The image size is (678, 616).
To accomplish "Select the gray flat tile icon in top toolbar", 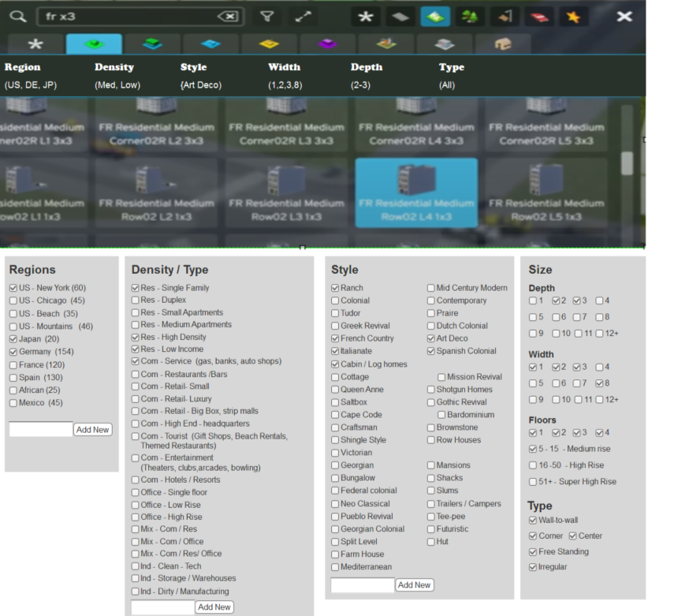I will (x=400, y=17).
